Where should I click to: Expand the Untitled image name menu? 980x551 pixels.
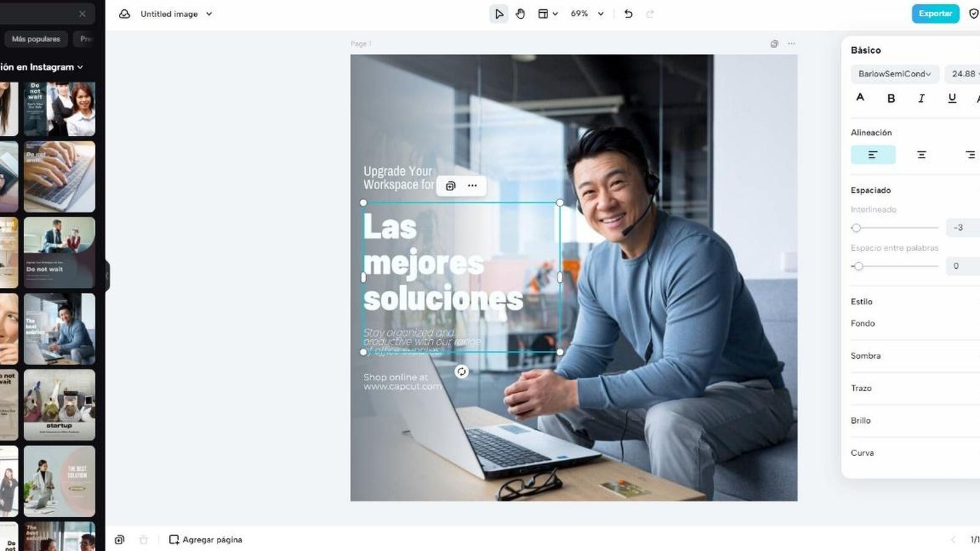[x=209, y=13]
